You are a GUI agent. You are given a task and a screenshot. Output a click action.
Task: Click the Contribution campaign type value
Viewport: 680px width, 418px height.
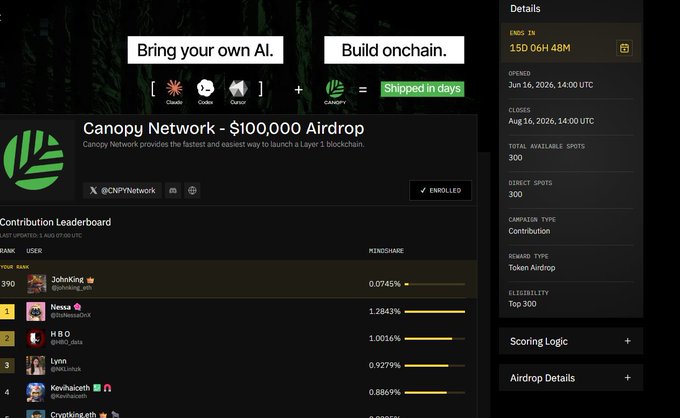[529, 231]
